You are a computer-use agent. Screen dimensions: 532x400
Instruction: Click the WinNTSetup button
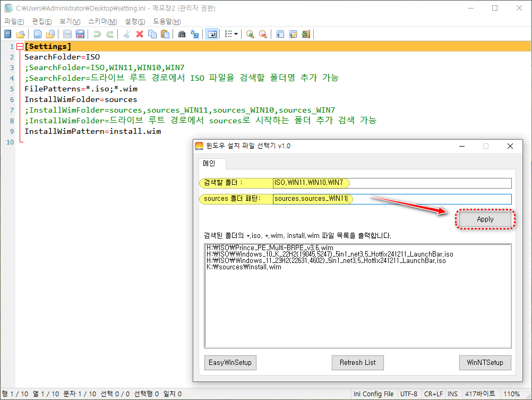pyautogui.click(x=485, y=363)
